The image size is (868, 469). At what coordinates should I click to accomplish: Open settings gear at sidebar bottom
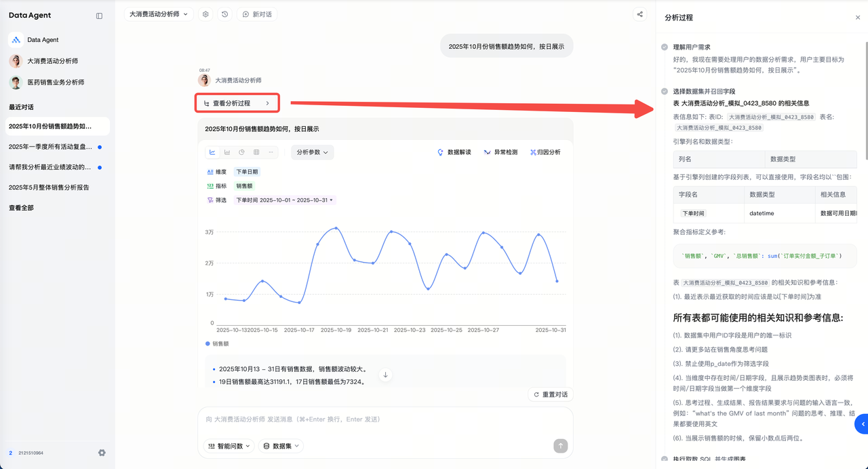tap(102, 453)
